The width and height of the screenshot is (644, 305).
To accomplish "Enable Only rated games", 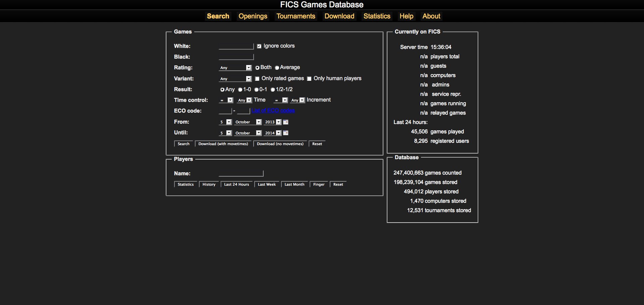I will 257,78.
